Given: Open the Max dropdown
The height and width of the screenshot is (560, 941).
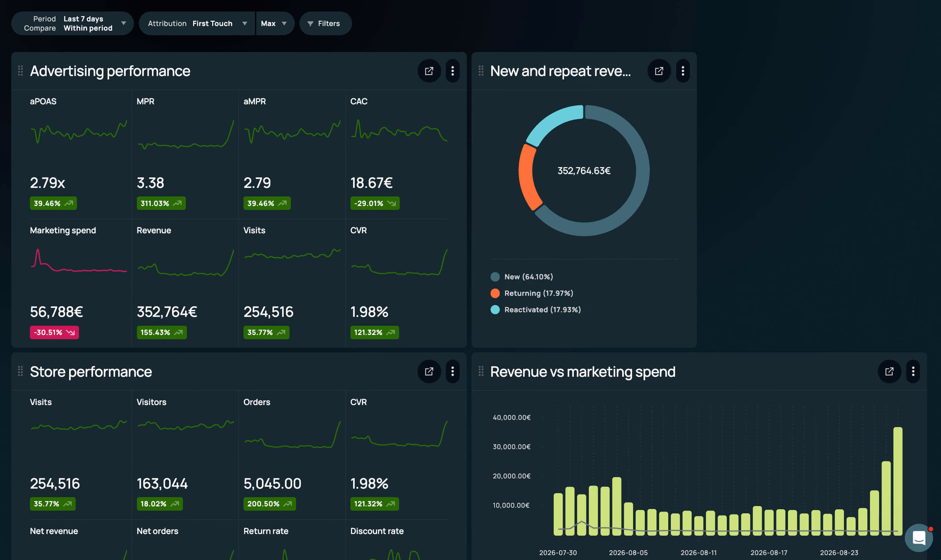Looking at the screenshot, I should click(275, 23).
